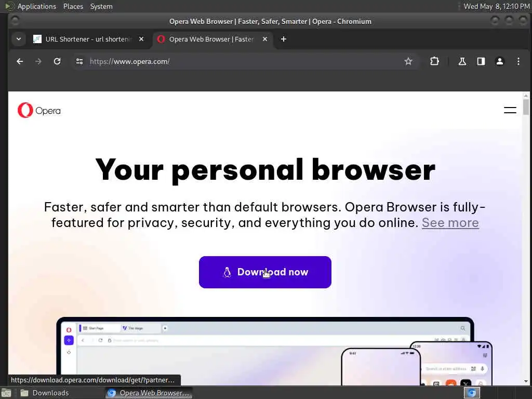532x399 pixels.
Task: Click the workspace switcher in bottom panel
Action: 472,393
